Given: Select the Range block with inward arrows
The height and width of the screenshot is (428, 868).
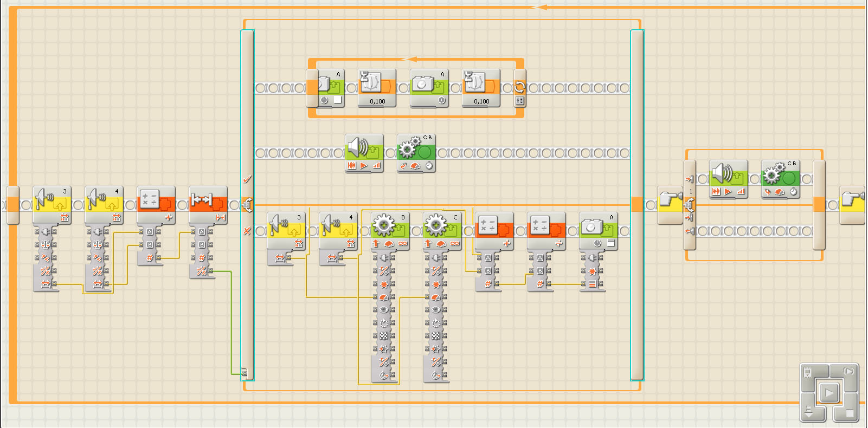Looking at the screenshot, I should click(208, 205).
